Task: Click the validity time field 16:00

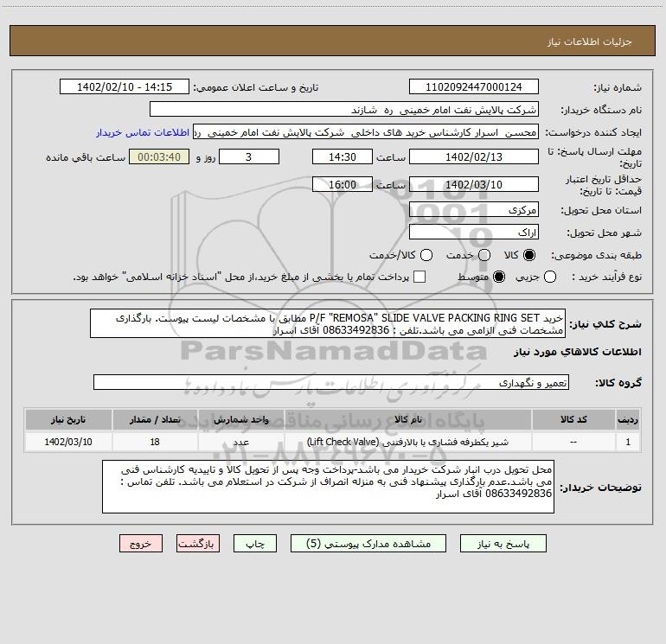Action: coord(343,185)
